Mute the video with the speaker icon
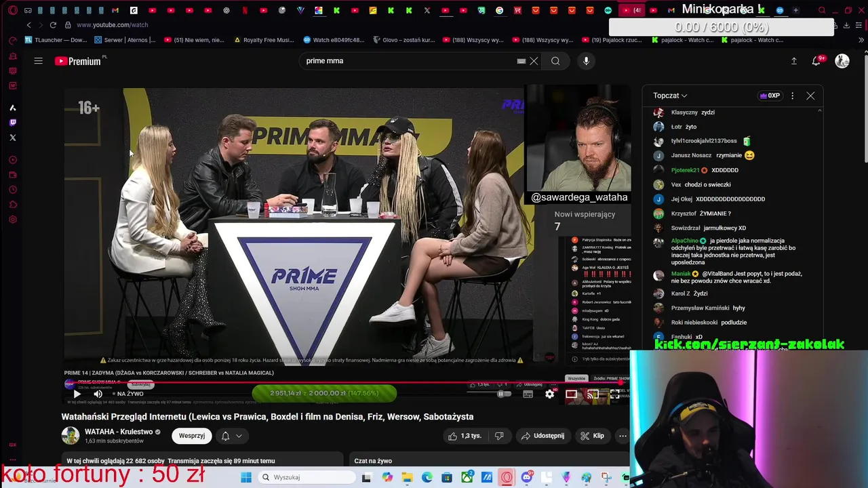Screen dimensions: 868x488 (98, 394)
